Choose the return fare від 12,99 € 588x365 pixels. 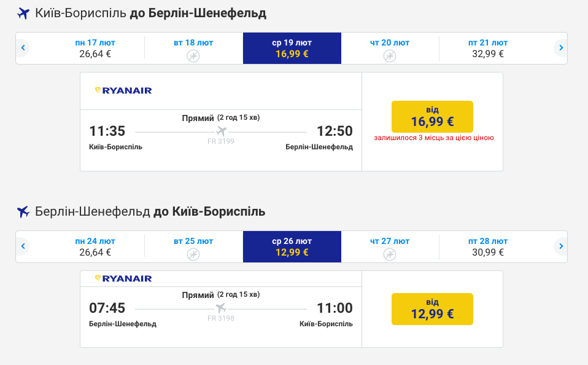[x=432, y=309]
